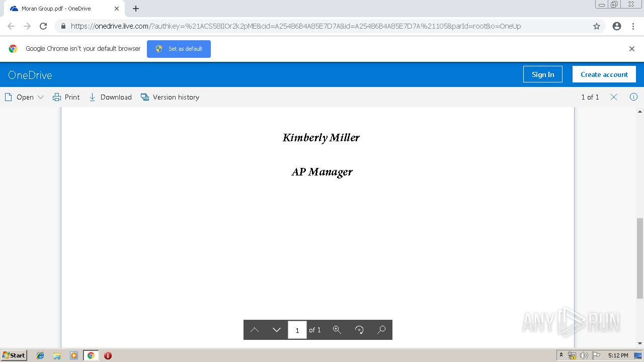
Task: Rotate the PDF page
Action: pos(359,330)
